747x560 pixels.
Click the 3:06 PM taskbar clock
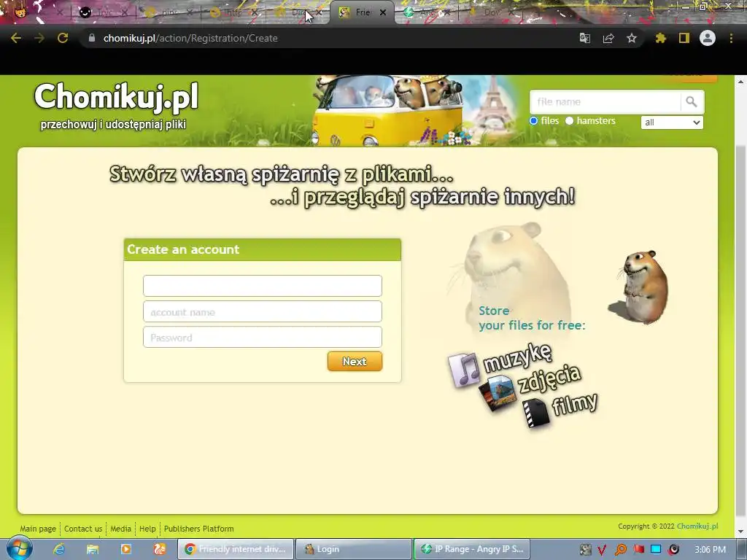[710, 550]
